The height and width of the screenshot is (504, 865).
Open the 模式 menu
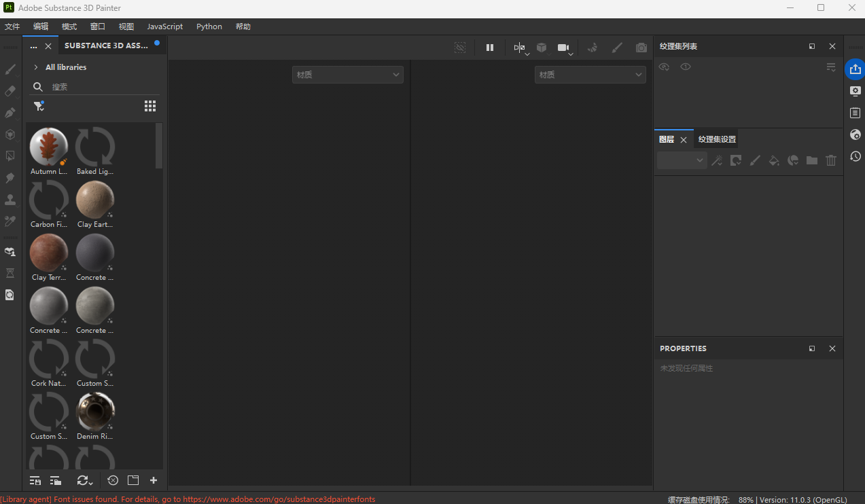coord(69,26)
